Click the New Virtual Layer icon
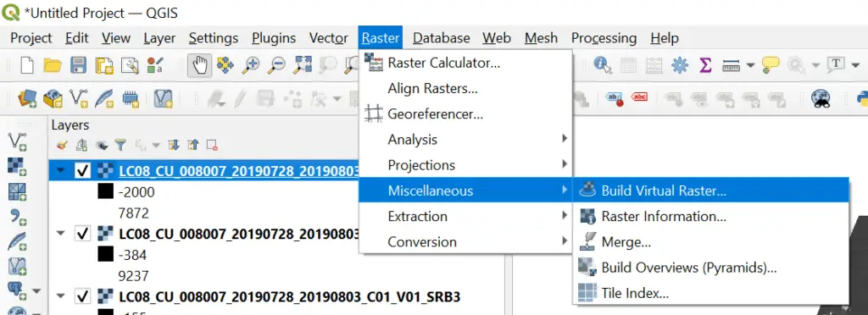The image size is (868, 315). pyautogui.click(x=164, y=99)
